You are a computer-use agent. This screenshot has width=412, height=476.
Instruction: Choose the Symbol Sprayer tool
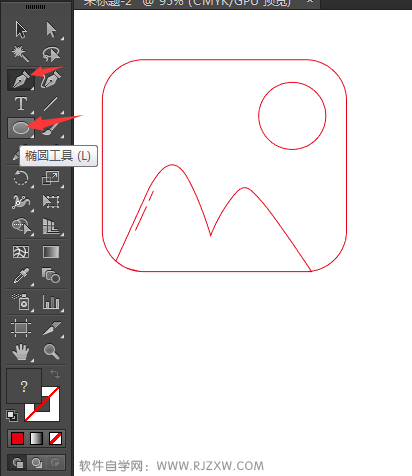click(x=21, y=302)
